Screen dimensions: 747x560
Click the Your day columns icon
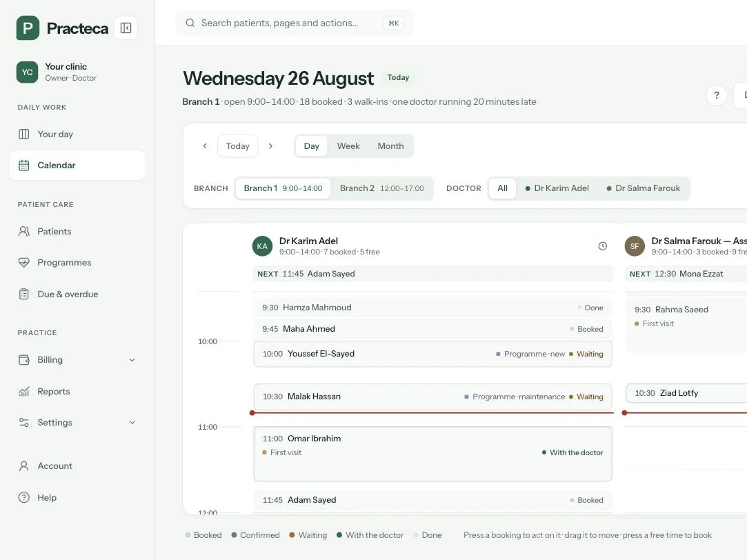click(x=24, y=134)
